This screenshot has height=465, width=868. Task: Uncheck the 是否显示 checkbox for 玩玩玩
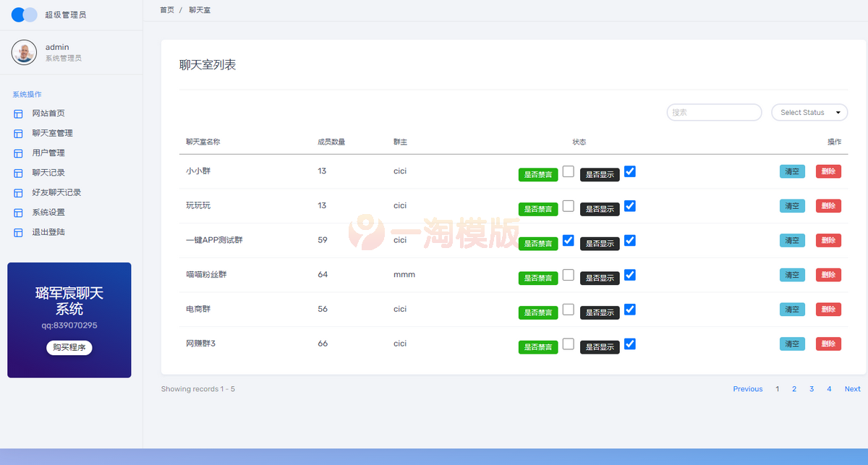pos(630,206)
